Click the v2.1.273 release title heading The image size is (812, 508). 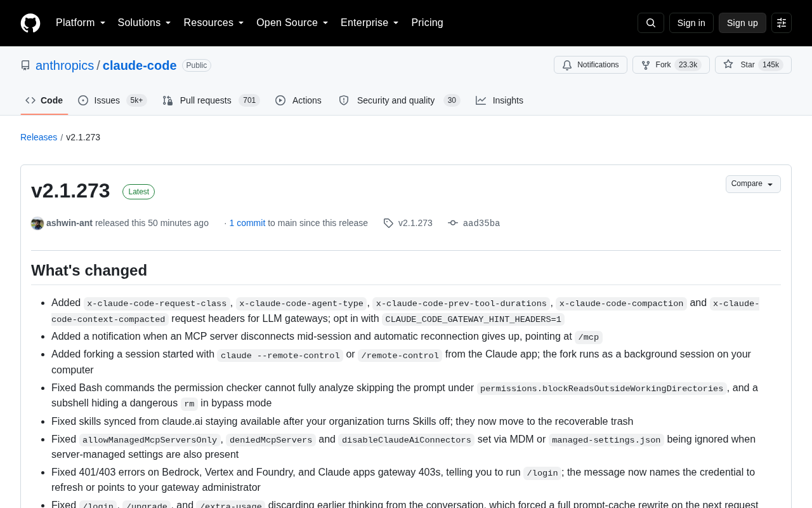pyautogui.click(x=70, y=190)
